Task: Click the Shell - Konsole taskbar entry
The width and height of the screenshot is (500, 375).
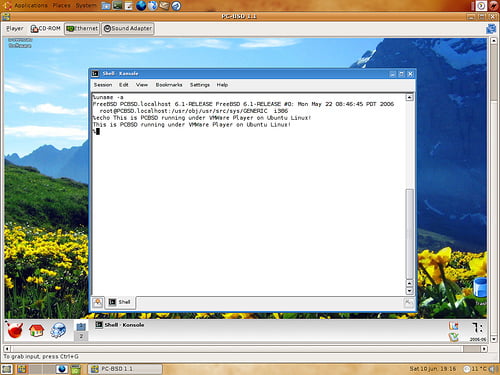Action: [x=120, y=325]
